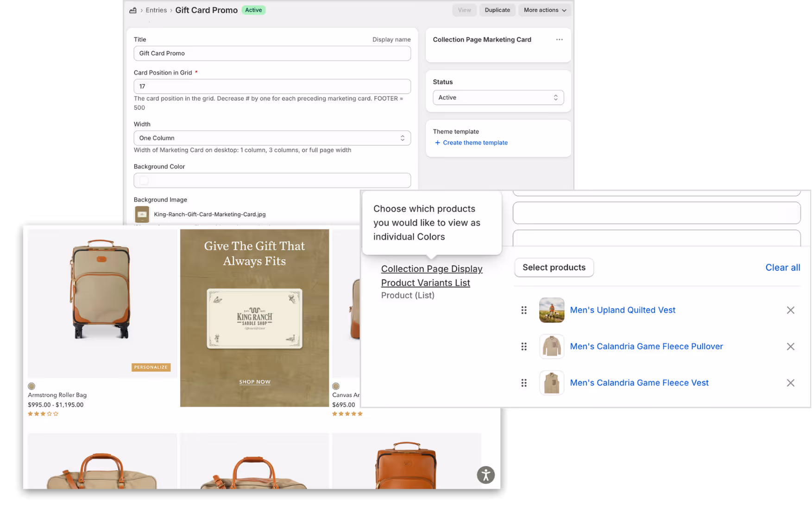Open Men's Calandria Game Fleece Vest link

tap(639, 383)
